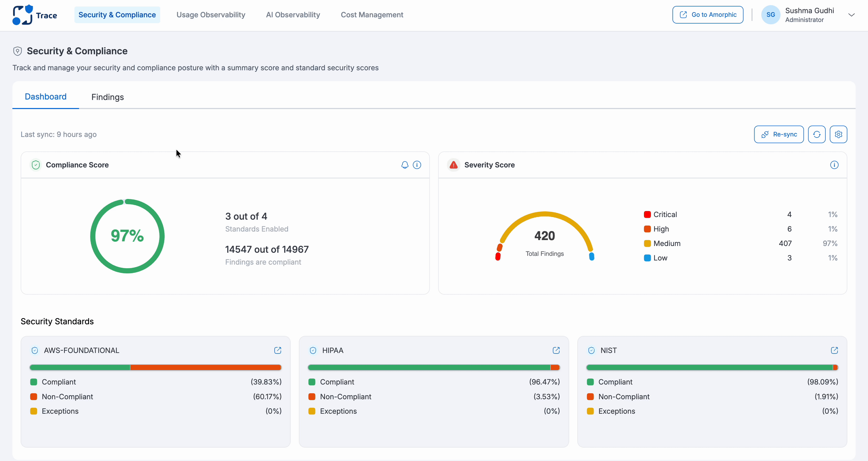Click the red Critical severity swatch
Viewport: 868px width, 461px height.
click(x=647, y=215)
